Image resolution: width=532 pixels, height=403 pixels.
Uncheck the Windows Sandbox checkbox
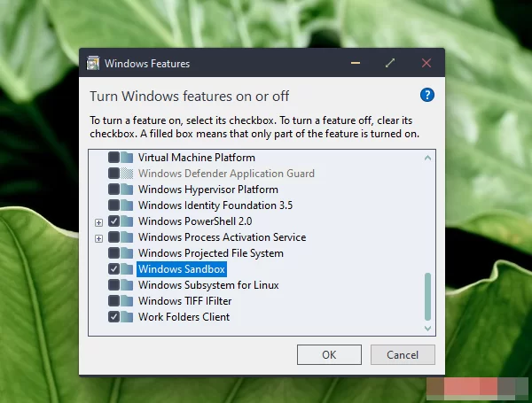pyautogui.click(x=113, y=269)
